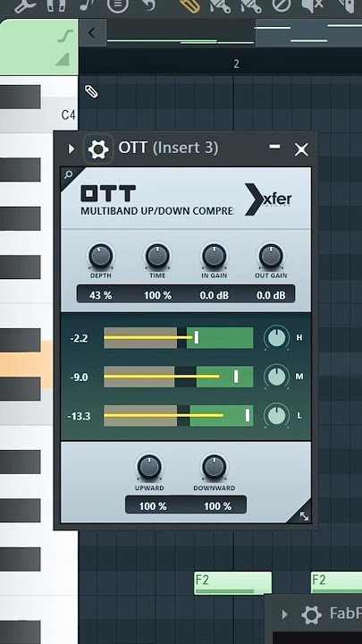The image size is (362, 644).
Task: Click the orange highlighted piano key
Action: point(26,365)
